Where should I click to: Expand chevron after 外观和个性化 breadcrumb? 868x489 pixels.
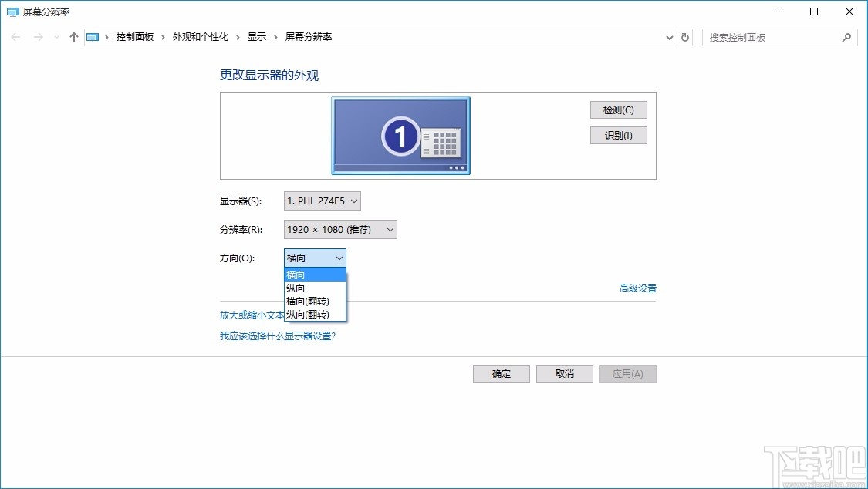click(238, 38)
